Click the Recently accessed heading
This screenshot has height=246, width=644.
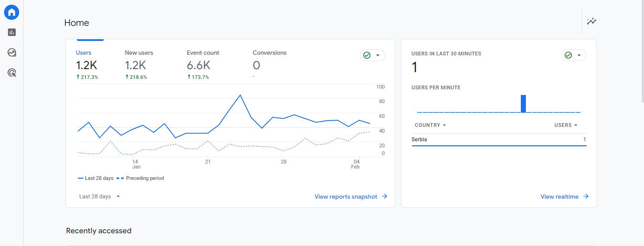99,231
